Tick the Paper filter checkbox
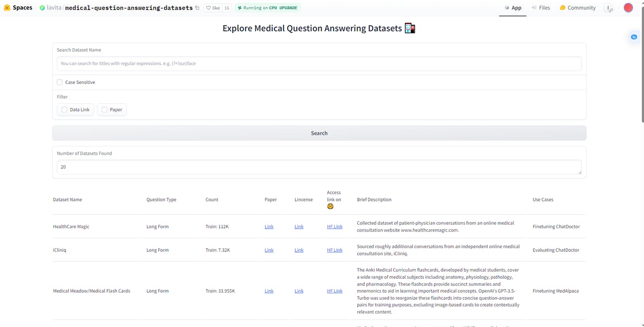Viewport: 644px width, 327px height. click(x=104, y=110)
